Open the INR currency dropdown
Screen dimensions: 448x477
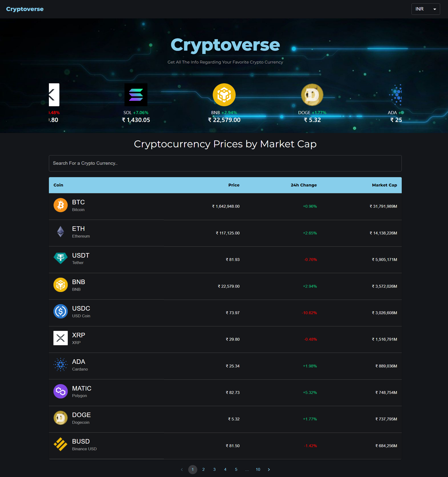tap(426, 9)
